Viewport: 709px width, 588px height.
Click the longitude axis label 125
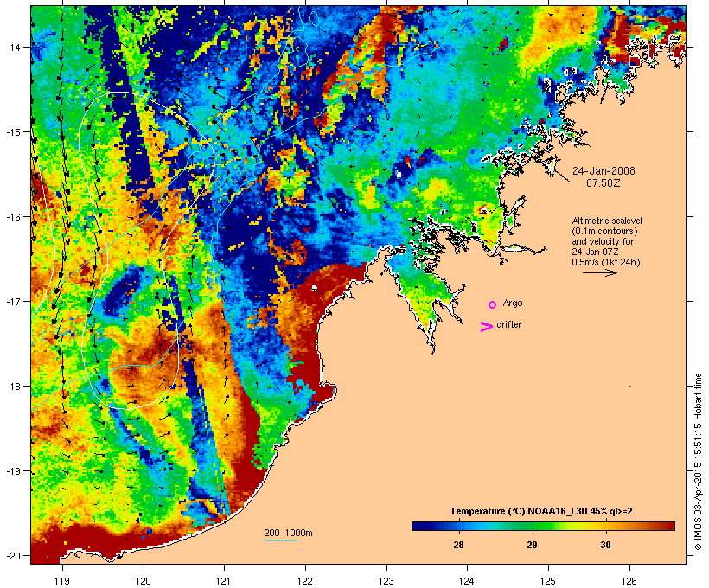coord(548,581)
